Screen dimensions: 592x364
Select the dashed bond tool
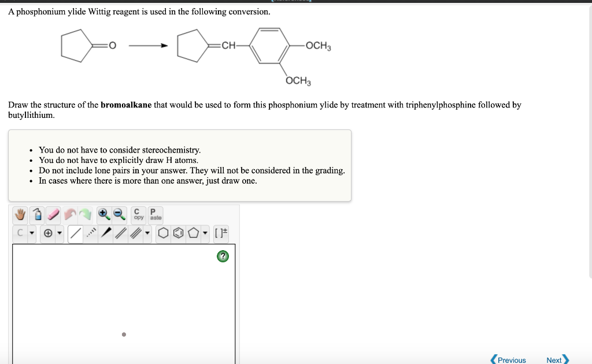[91, 233]
